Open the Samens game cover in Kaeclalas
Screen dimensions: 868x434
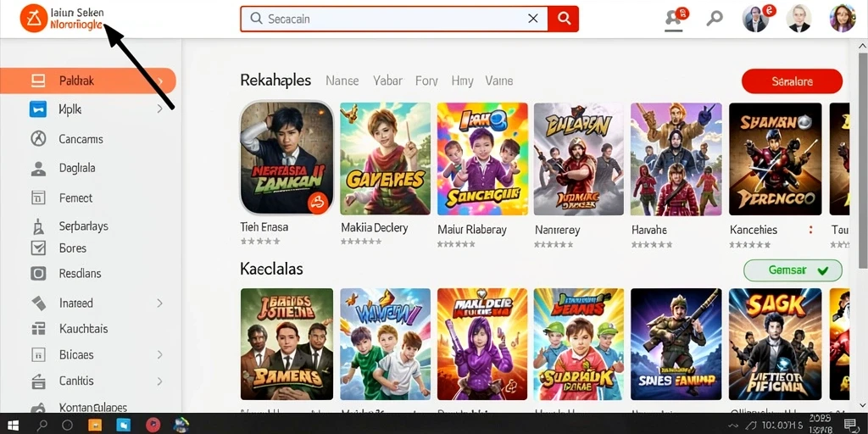pyautogui.click(x=287, y=344)
